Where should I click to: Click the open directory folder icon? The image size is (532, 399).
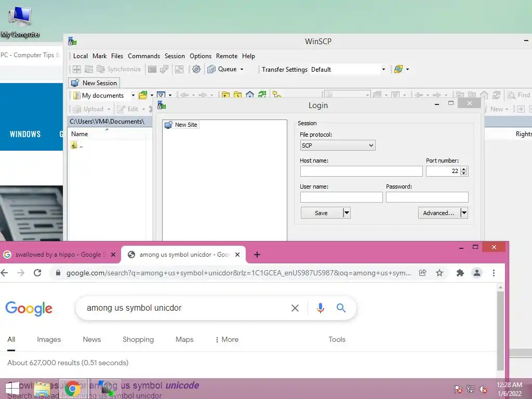coord(143,96)
